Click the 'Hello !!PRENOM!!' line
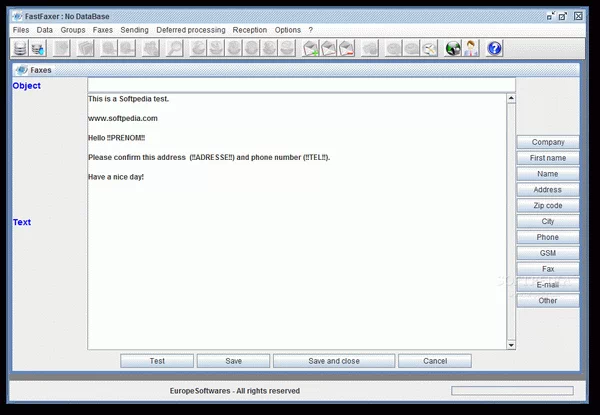Image resolution: width=600 pixels, height=415 pixels. [117, 138]
